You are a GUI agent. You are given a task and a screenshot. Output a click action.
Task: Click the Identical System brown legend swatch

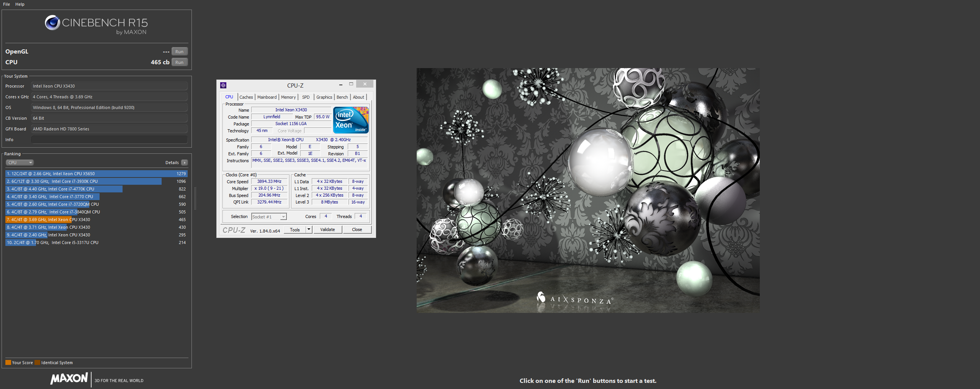37,363
